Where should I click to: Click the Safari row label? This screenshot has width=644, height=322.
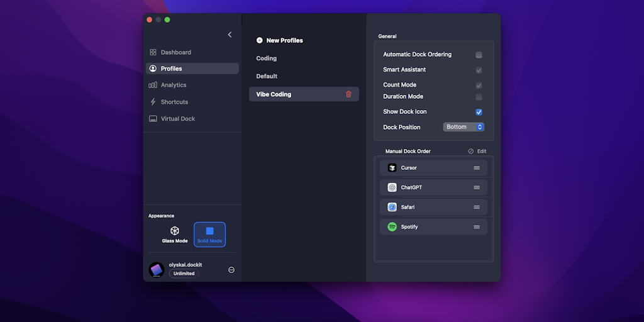(x=408, y=207)
